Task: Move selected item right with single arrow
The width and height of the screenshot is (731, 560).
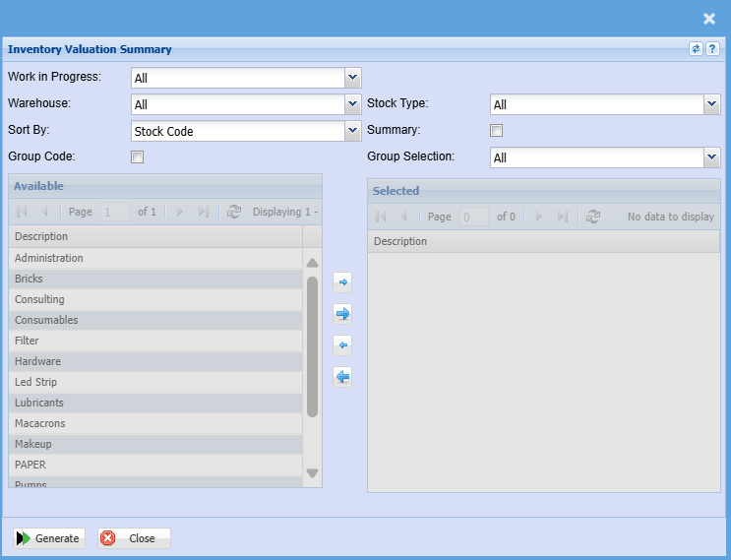Action: click(x=342, y=282)
